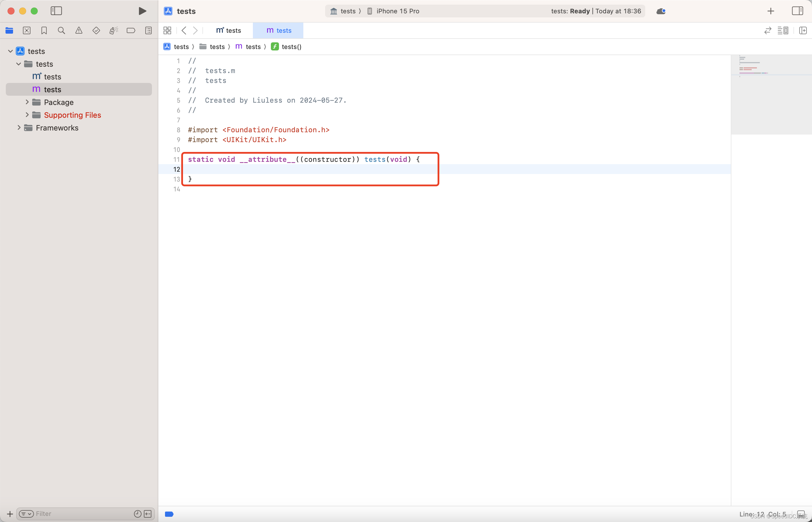Image resolution: width=812 pixels, height=522 pixels.
Task: Click the 'Created by Liuless' comment line
Action: [x=267, y=100]
